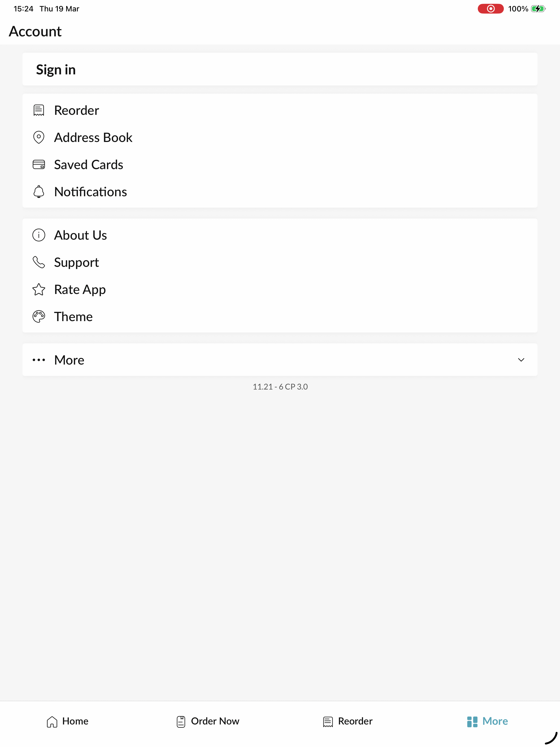
Task: Tap the Rate App star icon
Action: pos(39,289)
